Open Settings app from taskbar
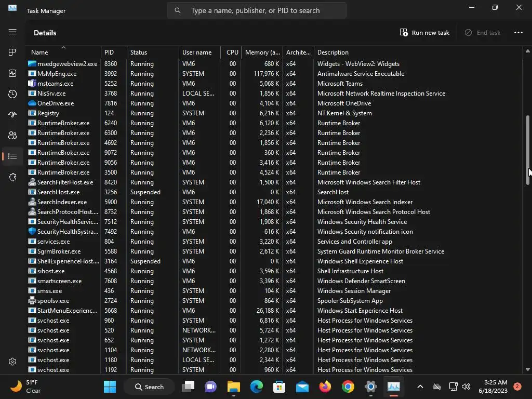The width and height of the screenshot is (532, 399). pos(370,387)
